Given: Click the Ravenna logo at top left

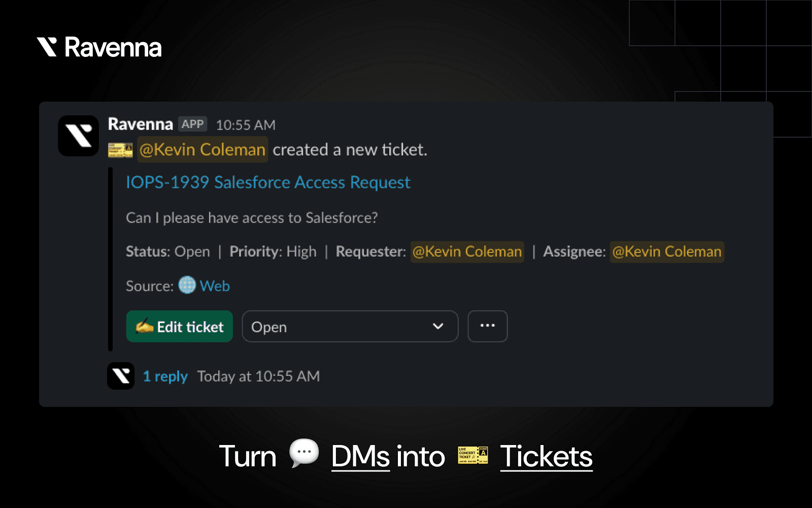Looking at the screenshot, I should (99, 47).
